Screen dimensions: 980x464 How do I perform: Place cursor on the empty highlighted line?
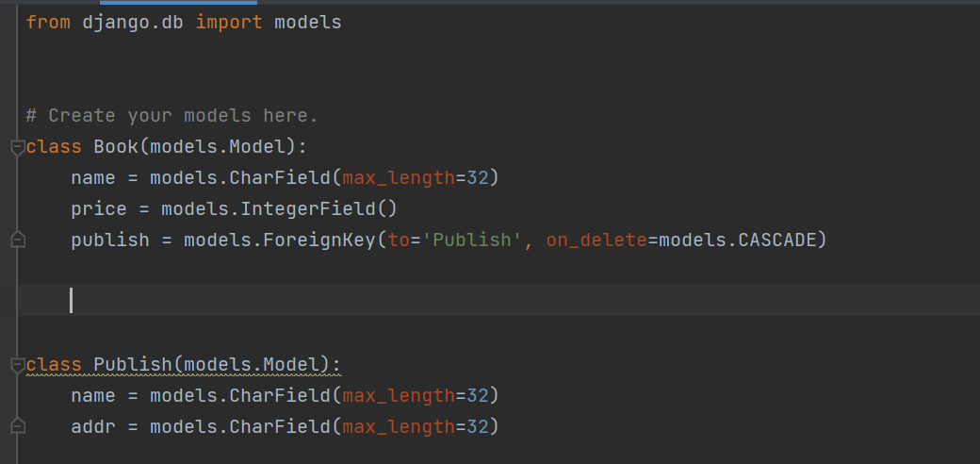click(x=377, y=301)
